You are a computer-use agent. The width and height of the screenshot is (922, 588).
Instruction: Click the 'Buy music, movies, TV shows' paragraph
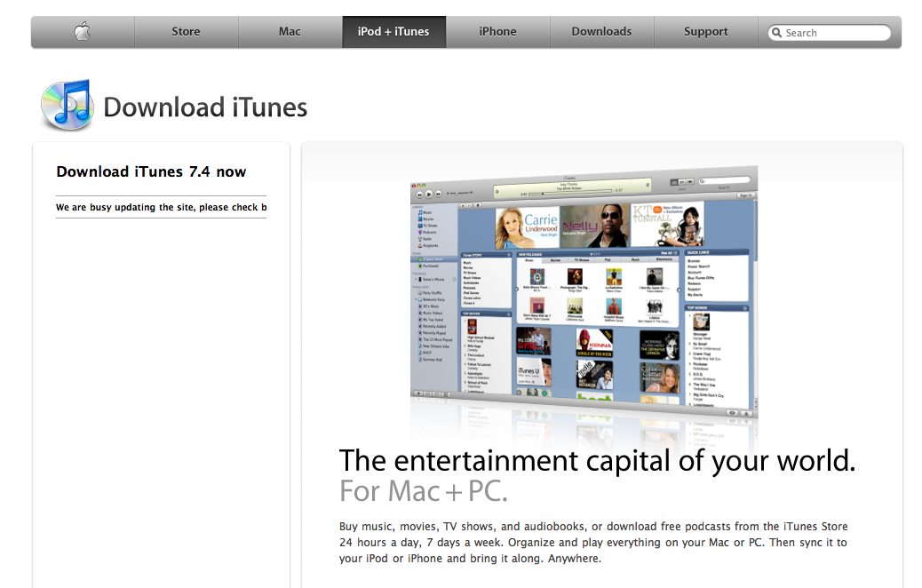(x=593, y=542)
